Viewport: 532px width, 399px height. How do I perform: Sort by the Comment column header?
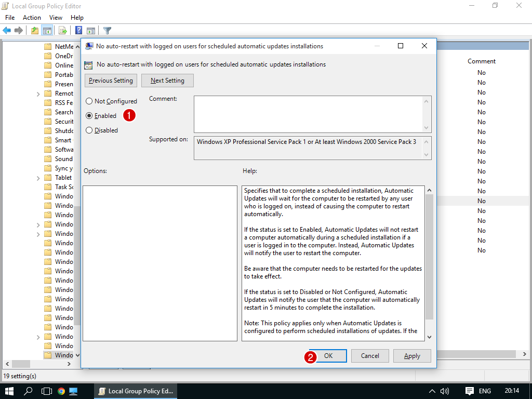point(482,61)
